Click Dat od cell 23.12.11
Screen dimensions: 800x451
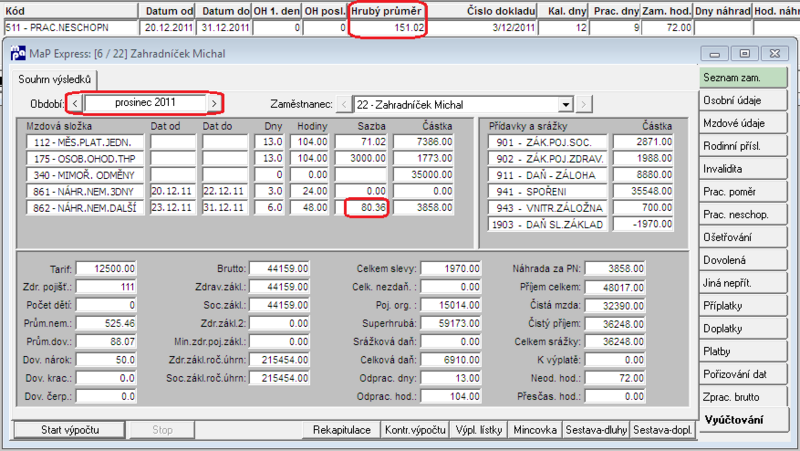point(172,208)
